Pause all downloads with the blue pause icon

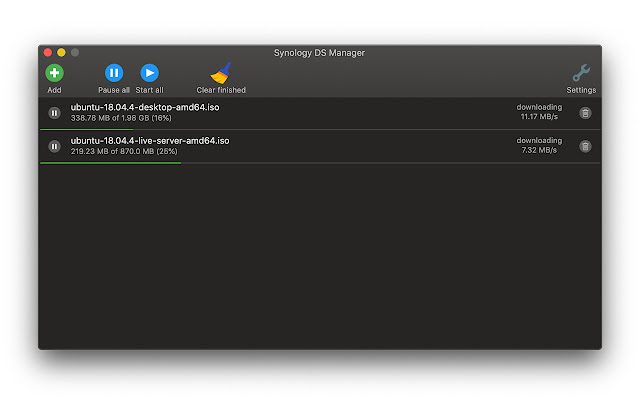[x=114, y=73]
